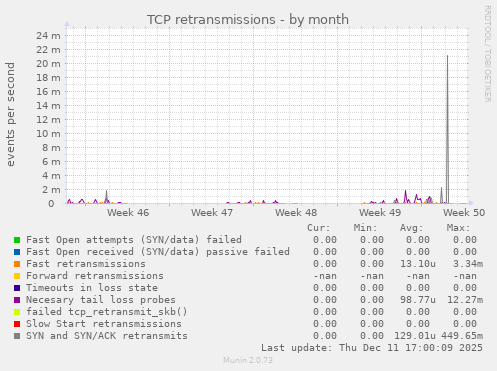This screenshot has height=371, width=497.
Task: Click the 'Max:' column header
Action: tap(458, 228)
